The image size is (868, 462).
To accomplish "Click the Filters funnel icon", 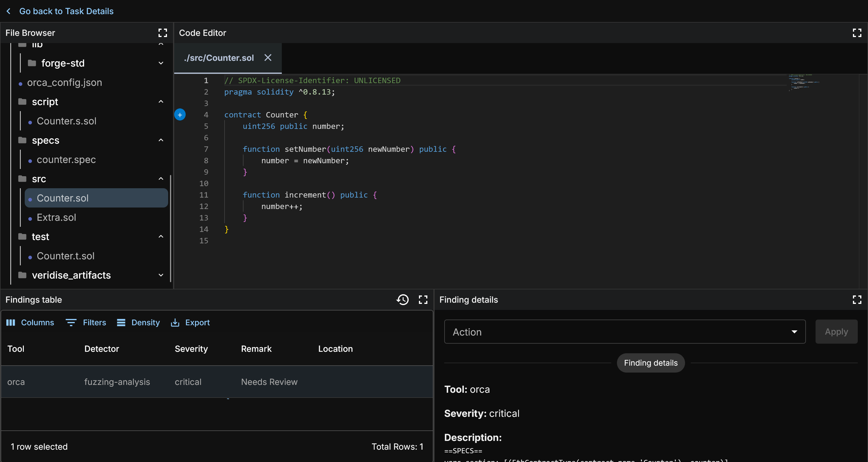I will click(x=71, y=323).
